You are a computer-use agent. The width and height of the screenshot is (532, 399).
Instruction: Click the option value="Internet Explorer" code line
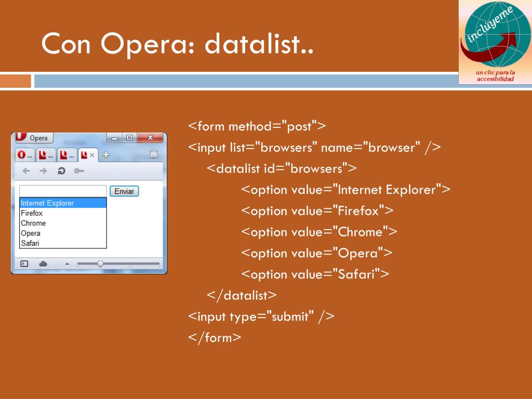coord(345,190)
